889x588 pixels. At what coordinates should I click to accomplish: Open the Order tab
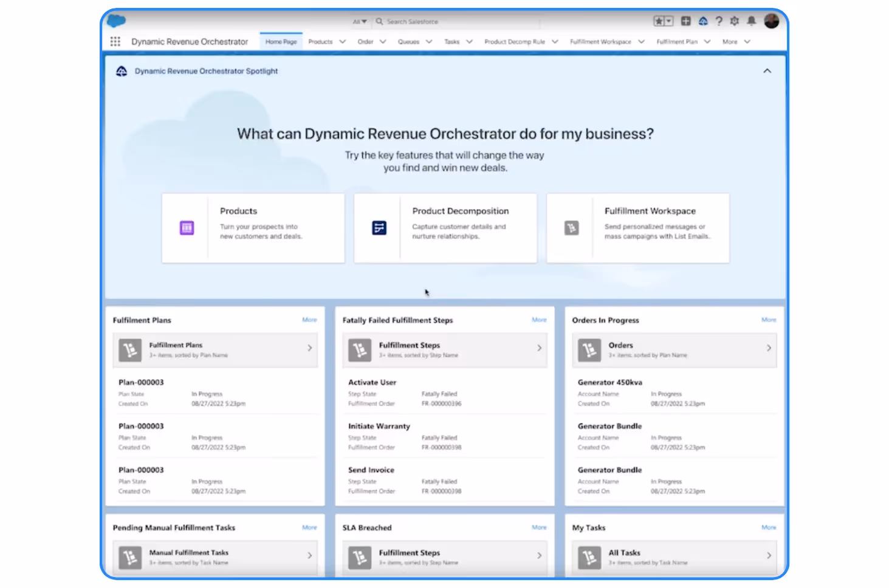point(365,42)
